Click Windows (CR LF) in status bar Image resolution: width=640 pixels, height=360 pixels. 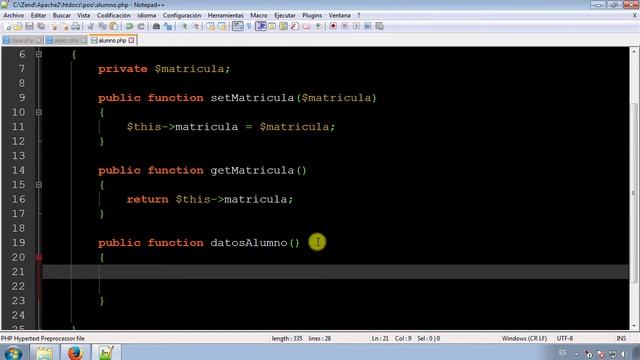pyautogui.click(x=524, y=338)
